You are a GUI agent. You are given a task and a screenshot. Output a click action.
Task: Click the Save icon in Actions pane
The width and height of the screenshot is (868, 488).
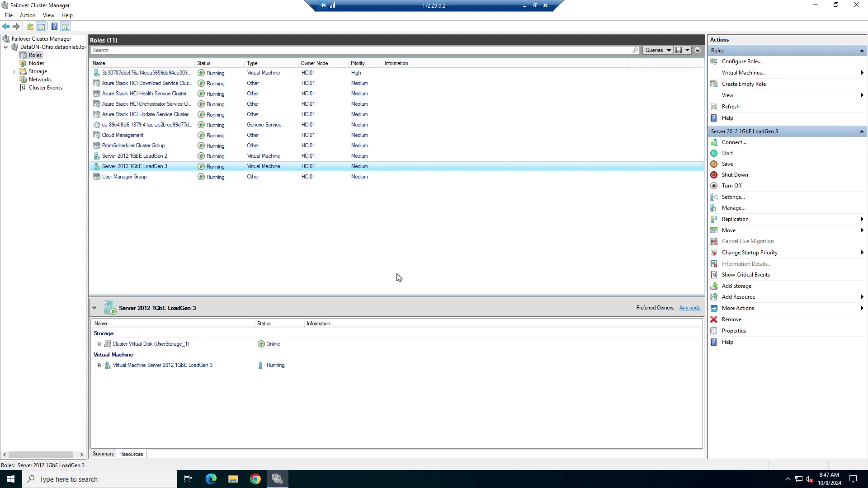[714, 164]
